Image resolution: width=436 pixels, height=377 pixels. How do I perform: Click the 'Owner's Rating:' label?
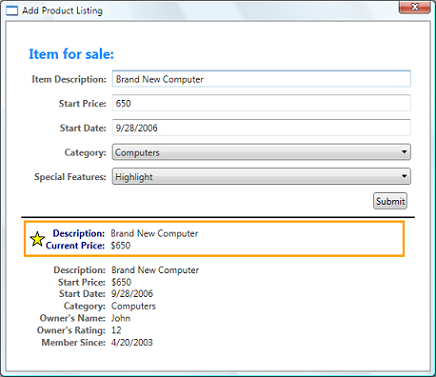pyautogui.click(x=71, y=330)
